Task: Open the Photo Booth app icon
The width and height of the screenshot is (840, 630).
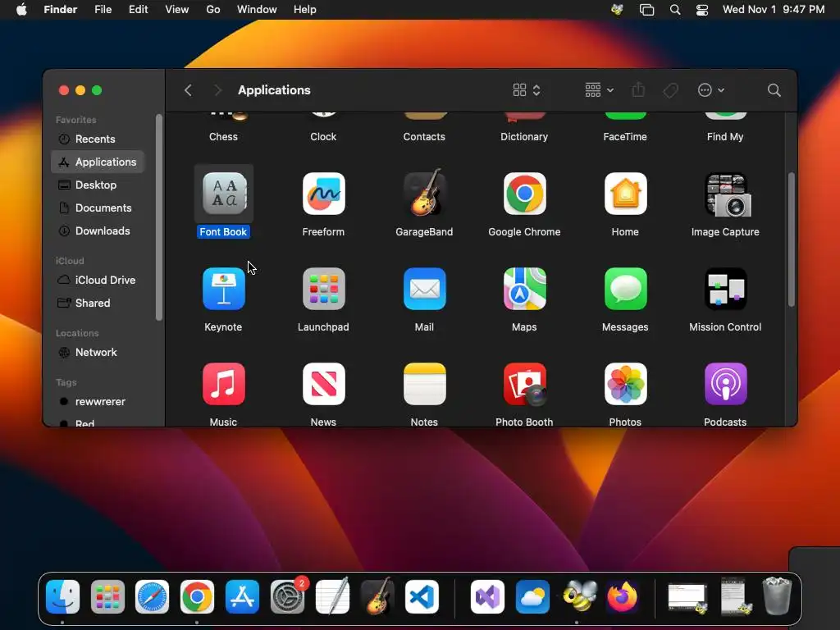Action: click(x=525, y=385)
